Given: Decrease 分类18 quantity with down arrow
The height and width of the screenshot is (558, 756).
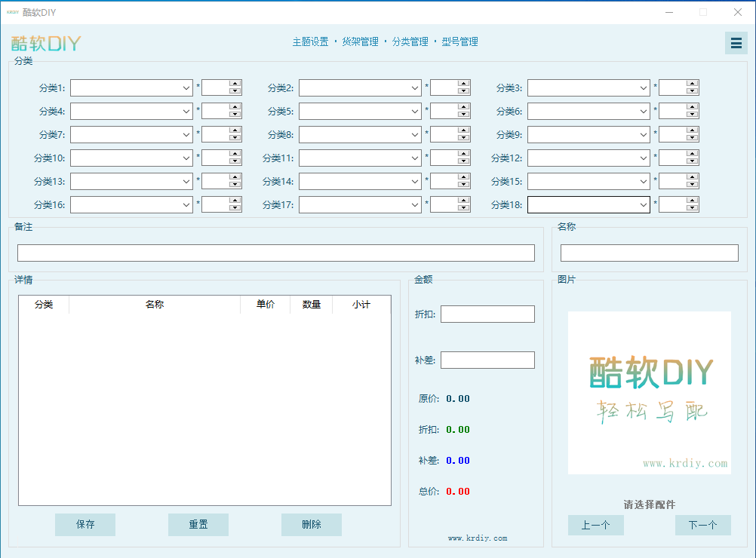Looking at the screenshot, I should [x=692, y=208].
